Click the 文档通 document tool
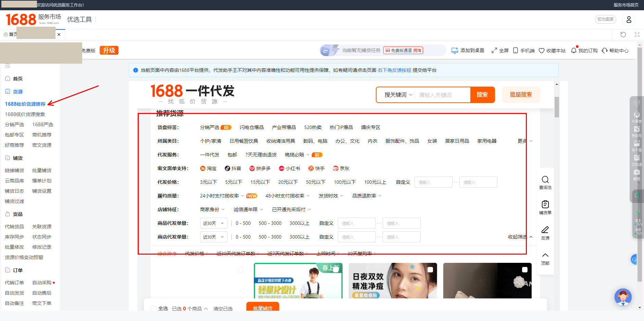This screenshot has height=321, width=644. click(637, 159)
